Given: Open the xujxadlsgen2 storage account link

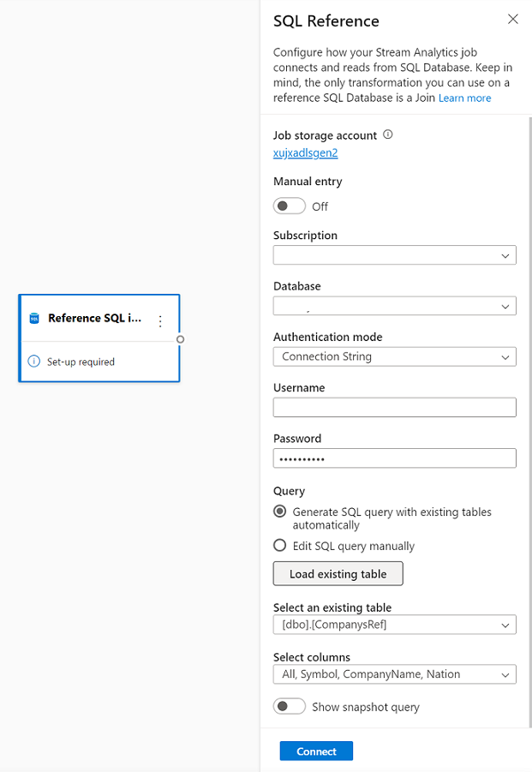Looking at the screenshot, I should (x=305, y=153).
